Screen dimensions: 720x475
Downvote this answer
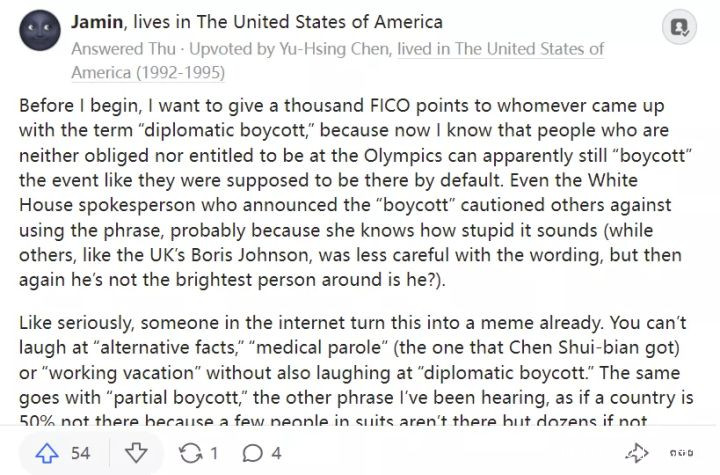(136, 453)
